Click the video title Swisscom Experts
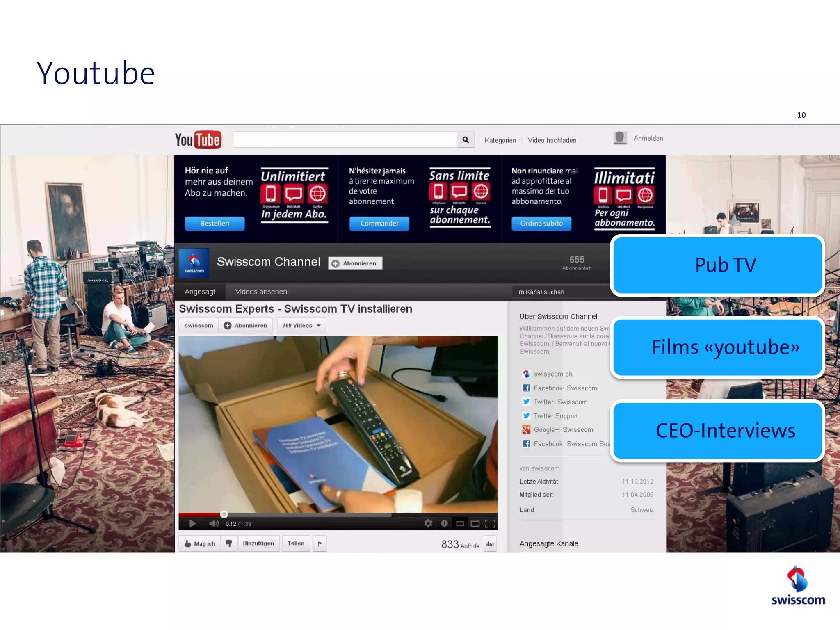Screen dimensions: 840x630 tap(295, 309)
